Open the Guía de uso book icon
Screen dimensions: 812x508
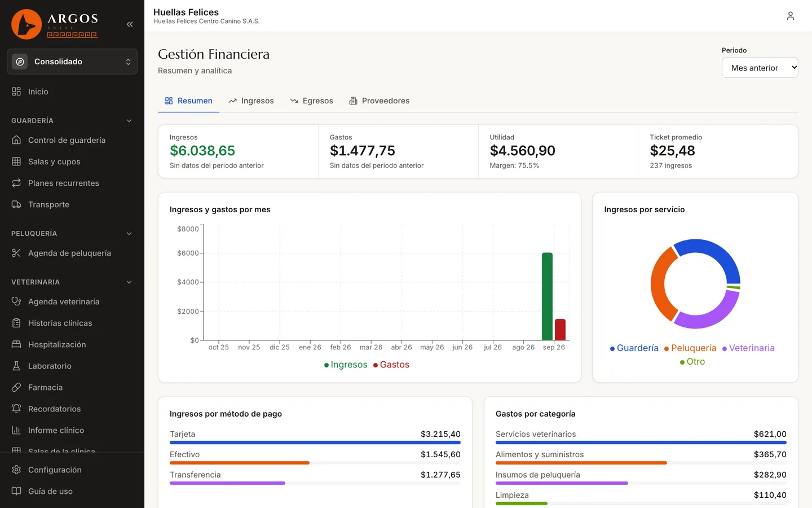16,491
